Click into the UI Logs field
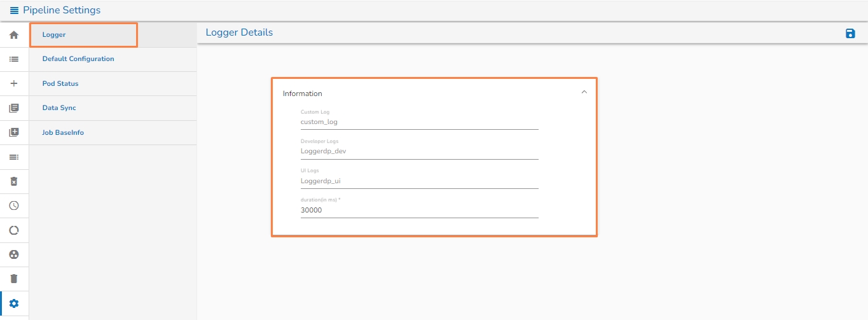The width and height of the screenshot is (868, 320). tap(419, 181)
